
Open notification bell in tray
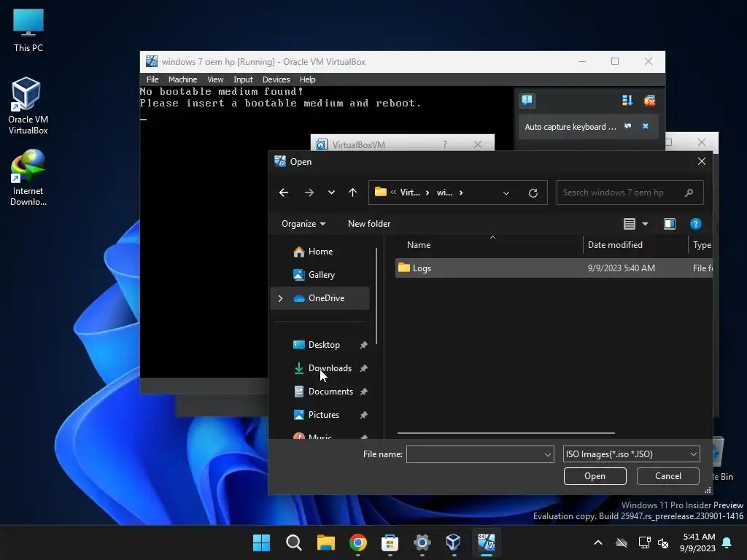(x=727, y=542)
